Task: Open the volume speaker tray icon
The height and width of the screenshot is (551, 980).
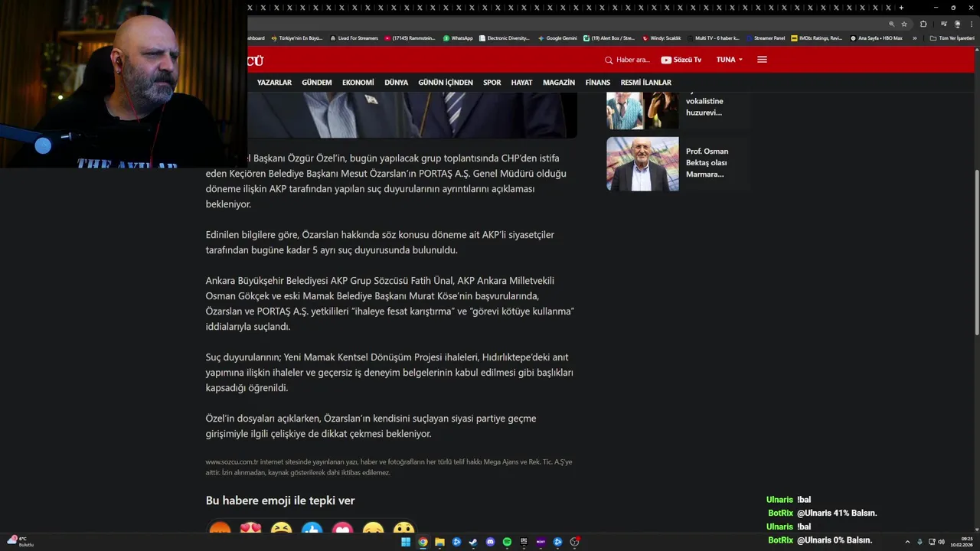Action: pos(941,542)
